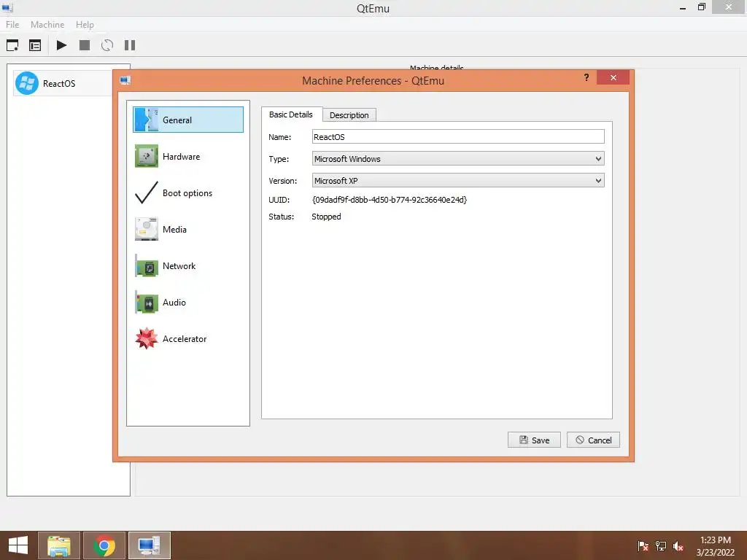Open the Boot options category
Viewport: 747px width, 560px height.
point(188,192)
